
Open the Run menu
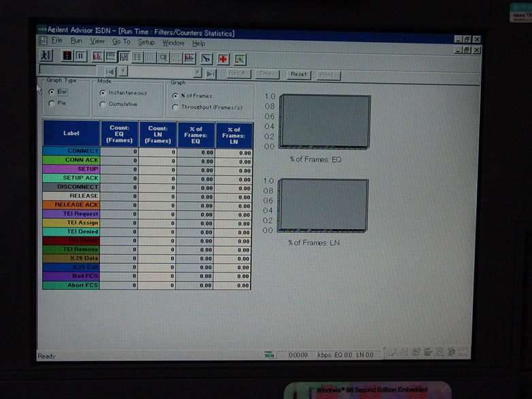point(76,41)
